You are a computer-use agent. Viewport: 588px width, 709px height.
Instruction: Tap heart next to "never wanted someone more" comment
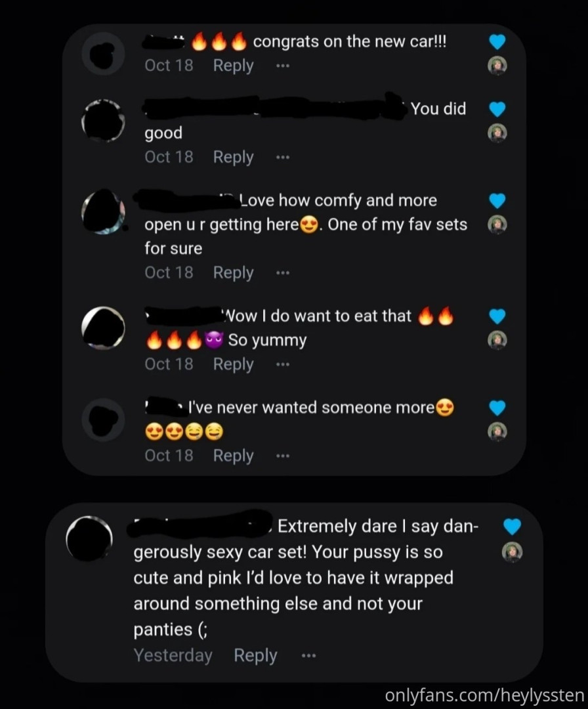click(x=497, y=408)
